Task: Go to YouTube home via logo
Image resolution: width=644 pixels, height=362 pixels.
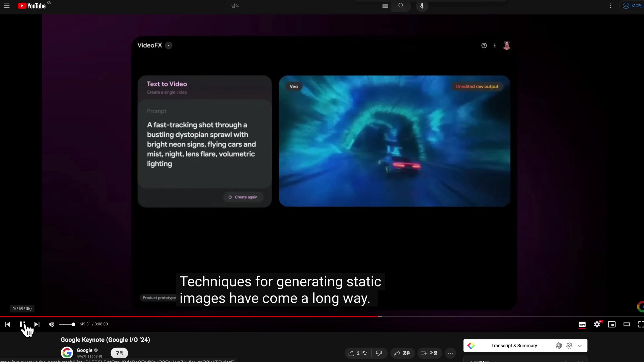Action: (32, 6)
